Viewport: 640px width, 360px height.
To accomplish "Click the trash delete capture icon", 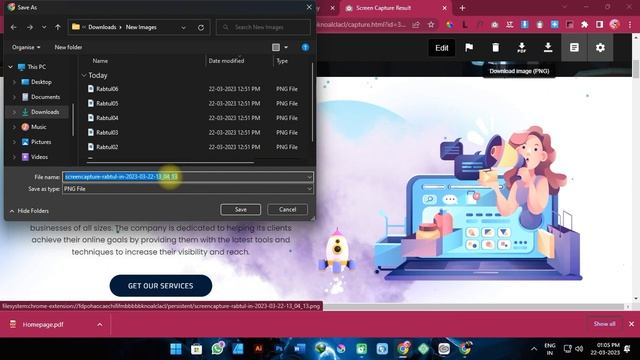I will tap(496, 48).
